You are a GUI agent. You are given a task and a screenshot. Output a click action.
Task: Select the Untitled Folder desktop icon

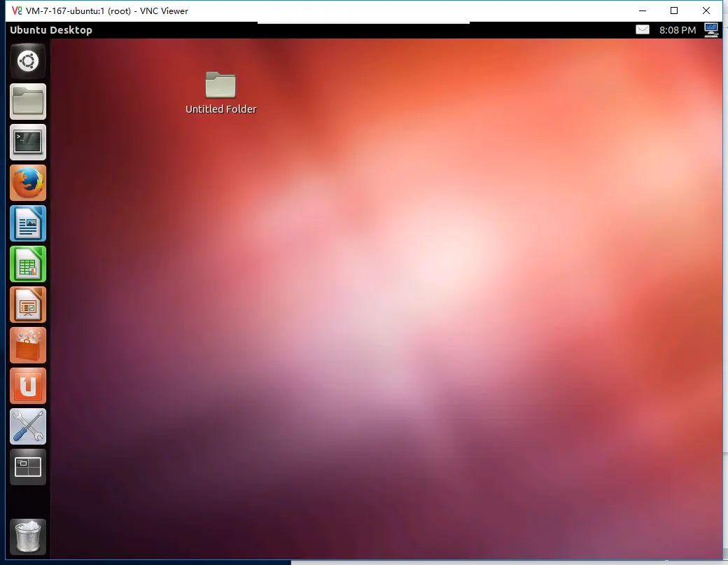click(220, 85)
